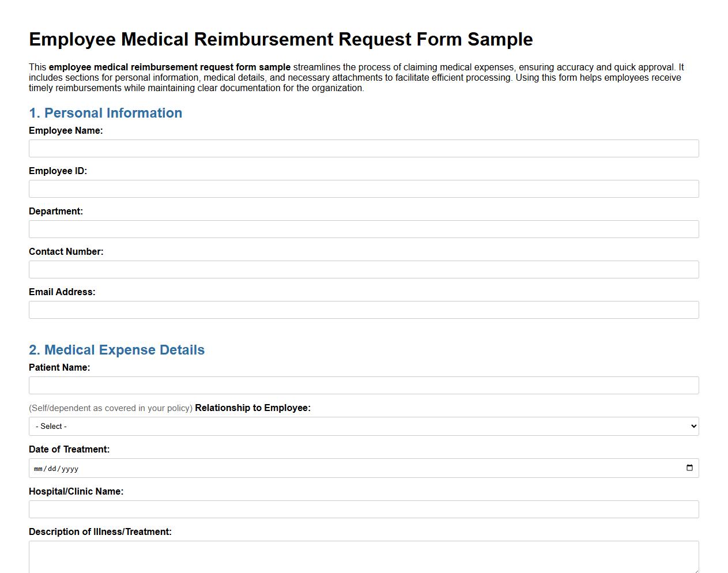728x573 pixels.
Task: Click the Hospital/Clinic Name input
Action: (363, 509)
